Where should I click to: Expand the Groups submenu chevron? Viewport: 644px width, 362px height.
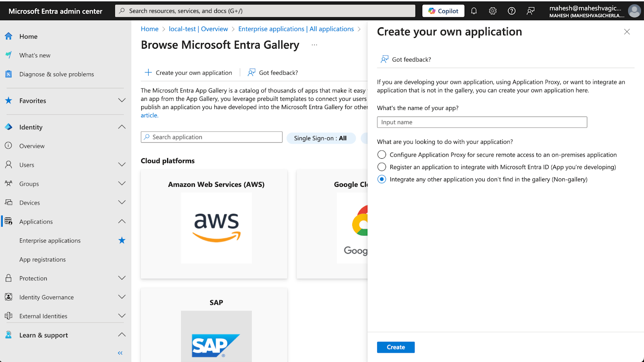(x=122, y=184)
